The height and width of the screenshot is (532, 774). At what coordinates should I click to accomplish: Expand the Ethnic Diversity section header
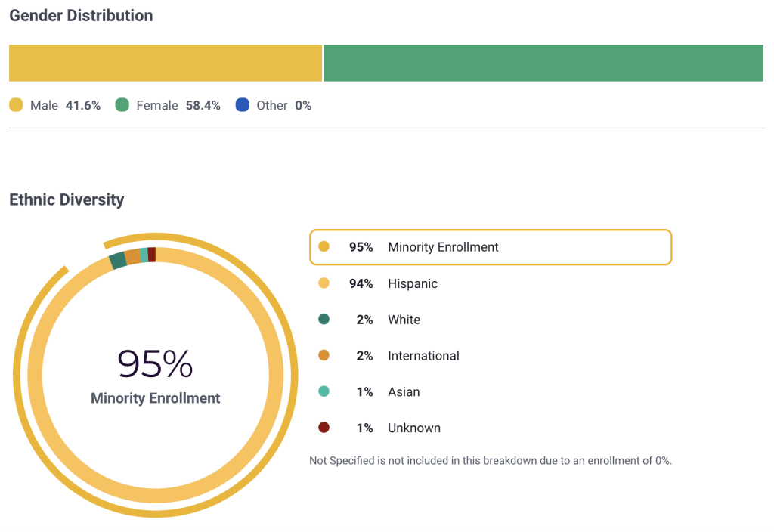[67, 199]
